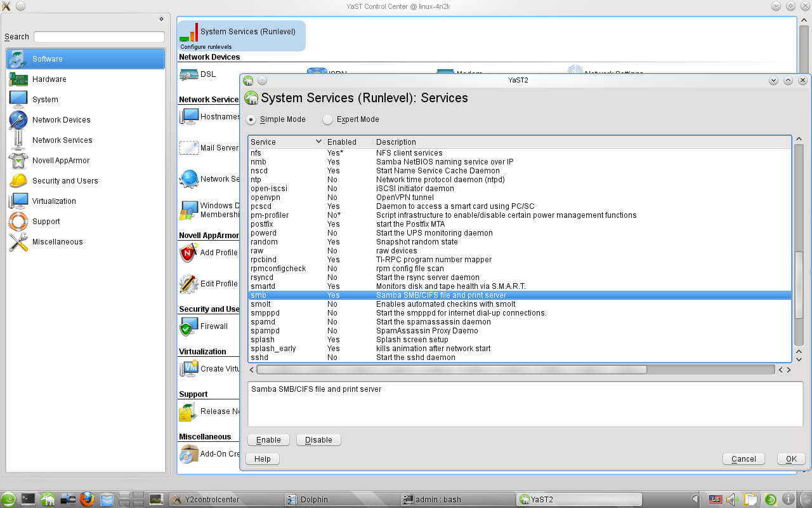Select the nfs service row
Screen dimensions: 812x508
520,153
